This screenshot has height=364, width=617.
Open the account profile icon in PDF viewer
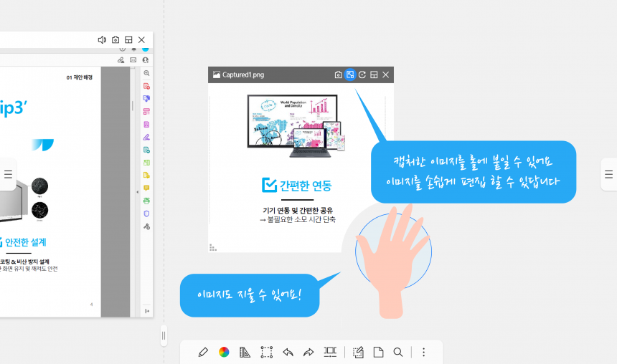click(x=145, y=60)
